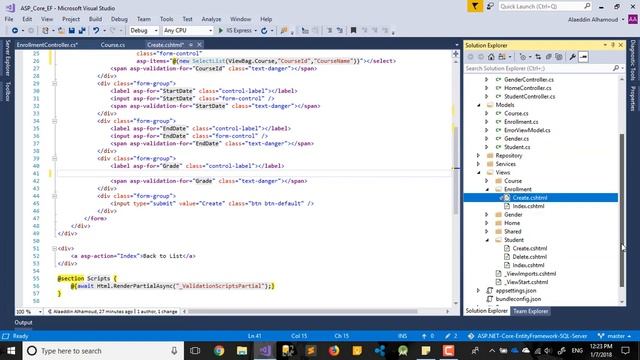Click in the Search Solution Explorer field
640x360 pixels.
pos(538,68)
